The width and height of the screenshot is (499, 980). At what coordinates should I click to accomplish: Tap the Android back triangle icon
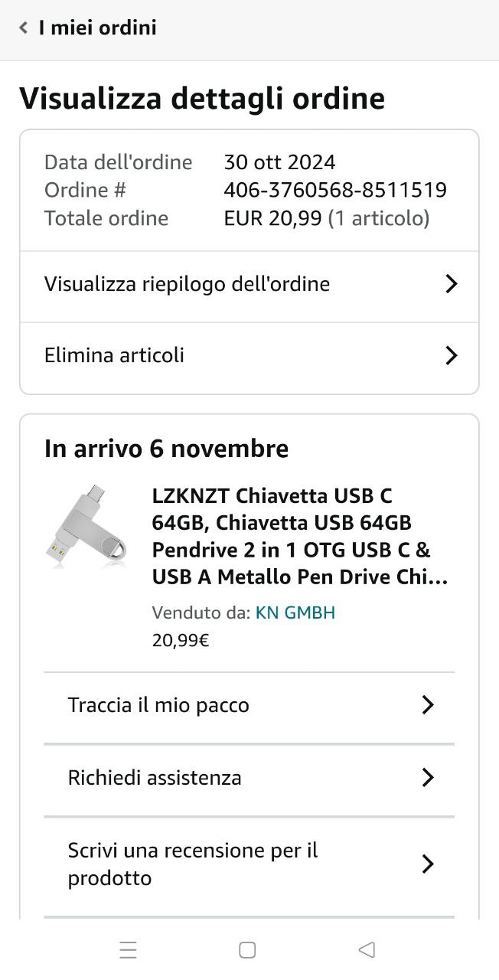coord(367,950)
